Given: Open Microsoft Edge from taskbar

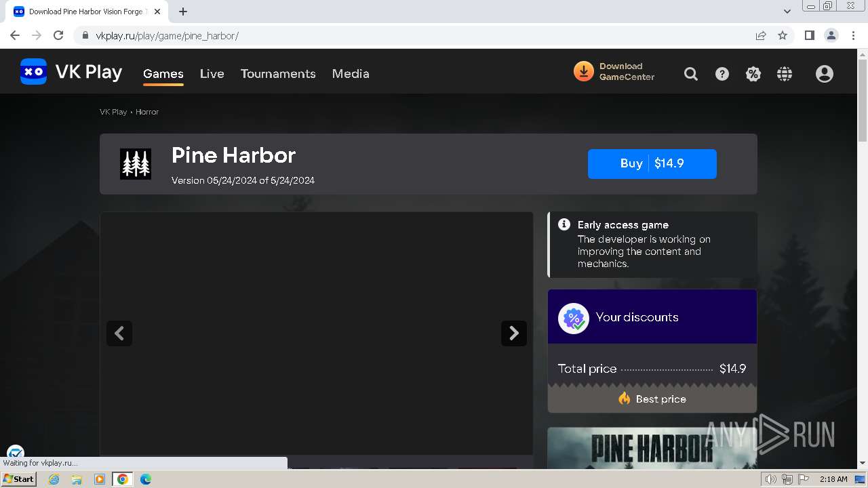Looking at the screenshot, I should click(x=146, y=479).
